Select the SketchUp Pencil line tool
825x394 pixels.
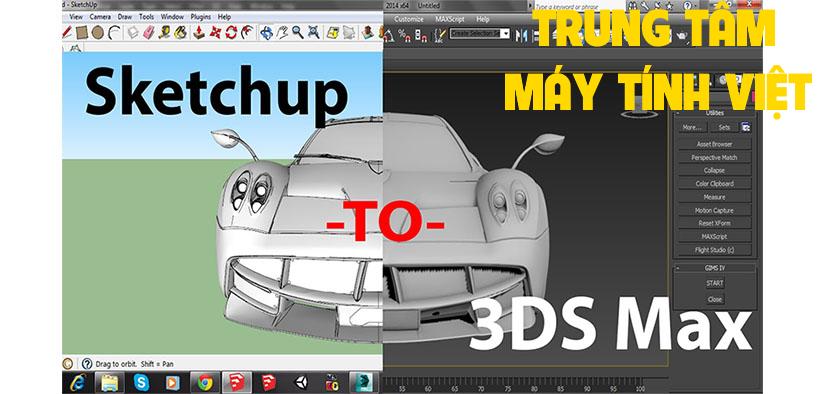pyautogui.click(x=67, y=33)
